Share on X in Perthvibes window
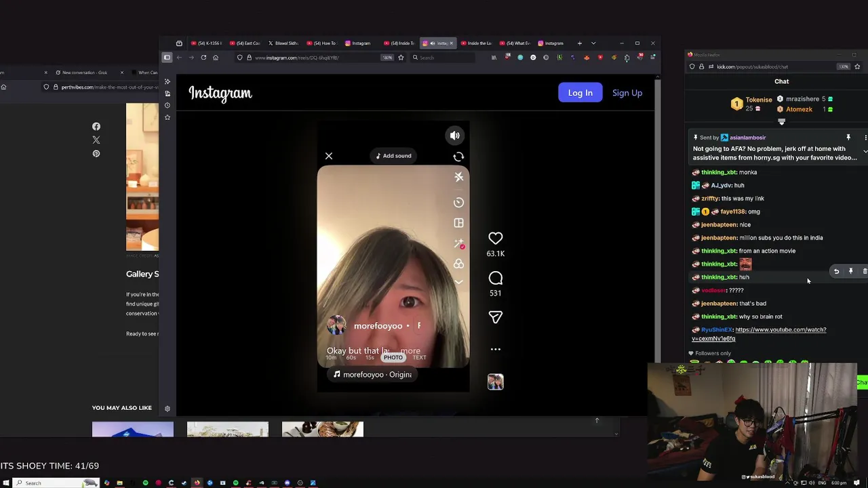 [x=96, y=140]
